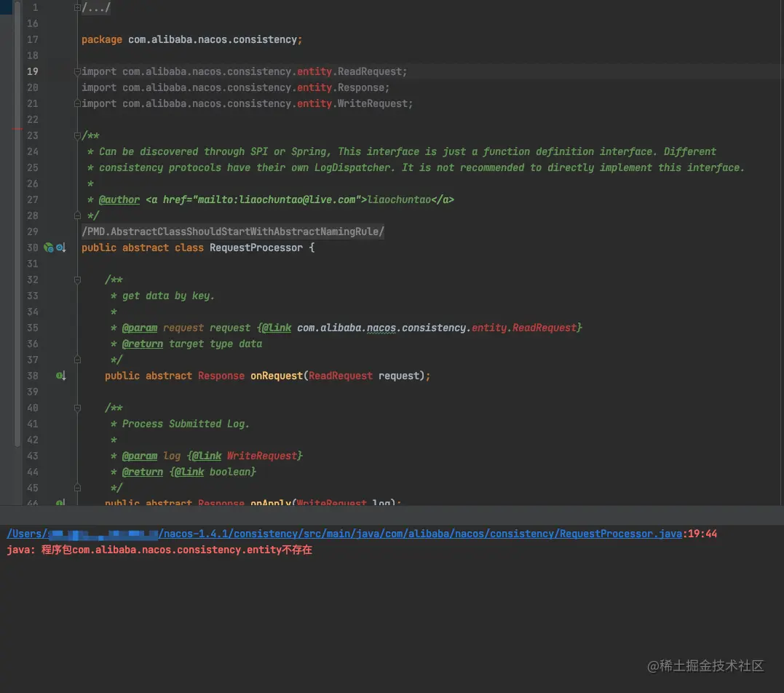Click the 'LogDispatcher' word in the class Javadoc
784x693 pixels.
coord(352,167)
